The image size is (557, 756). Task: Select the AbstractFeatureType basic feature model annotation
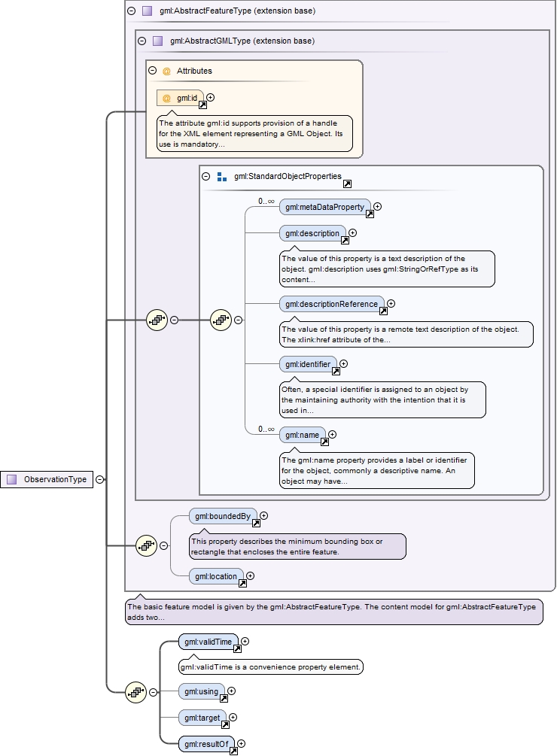point(333,612)
